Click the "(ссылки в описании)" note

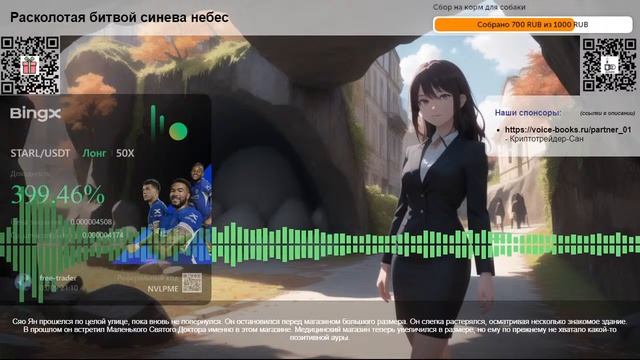(607, 113)
